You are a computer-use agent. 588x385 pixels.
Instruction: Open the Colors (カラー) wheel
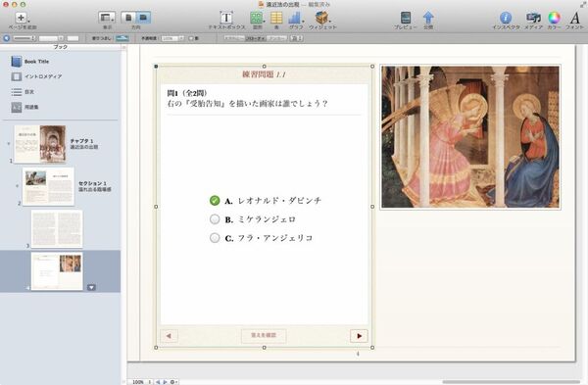coord(555,18)
